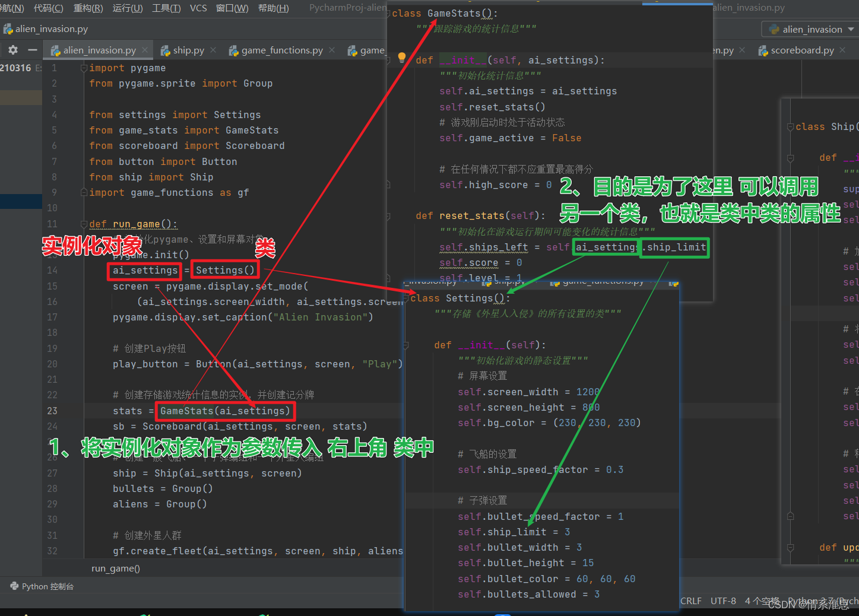Click 'self.high_score = 0' in GameStats
Screen dimensions: 859x616
click(x=496, y=185)
